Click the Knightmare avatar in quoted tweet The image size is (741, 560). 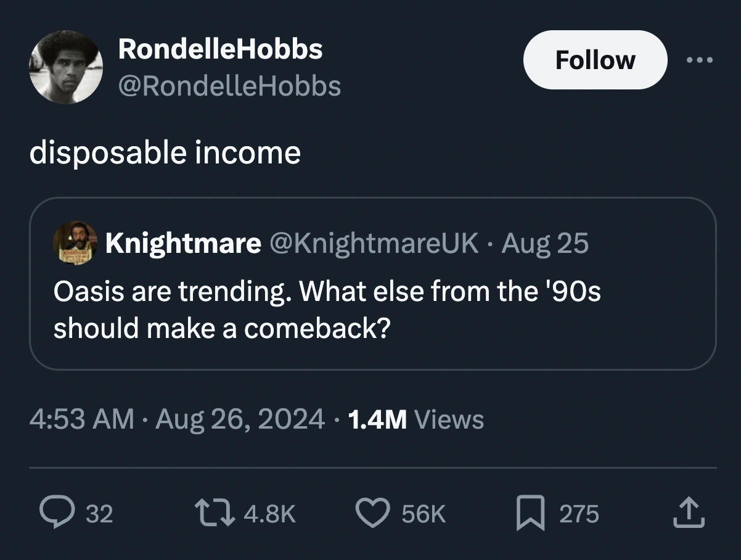coord(75,243)
